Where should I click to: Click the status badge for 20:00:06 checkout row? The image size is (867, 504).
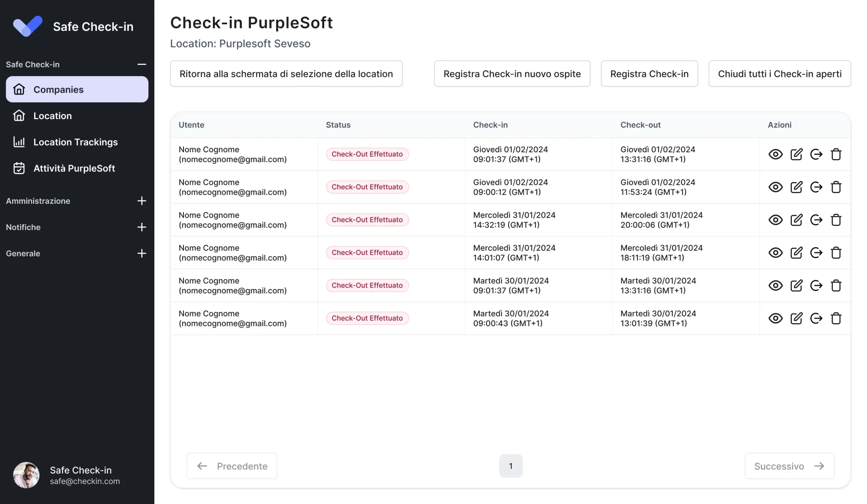pyautogui.click(x=367, y=220)
